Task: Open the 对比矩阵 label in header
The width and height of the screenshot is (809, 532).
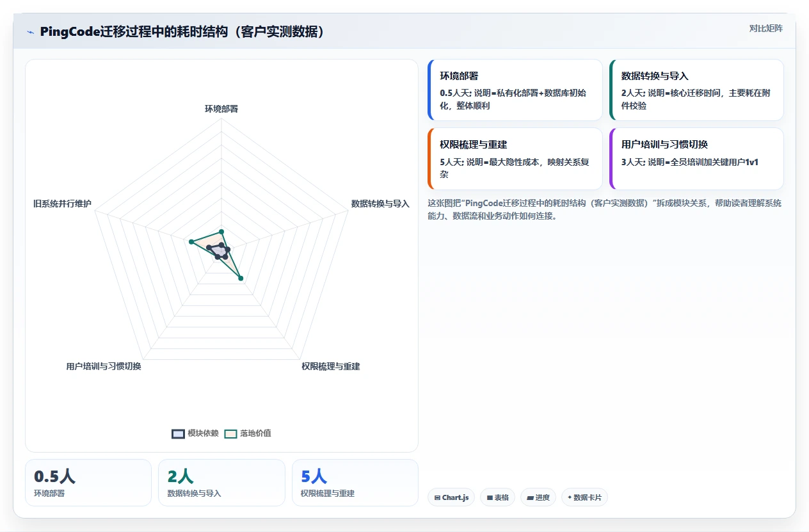Action: [x=765, y=28]
